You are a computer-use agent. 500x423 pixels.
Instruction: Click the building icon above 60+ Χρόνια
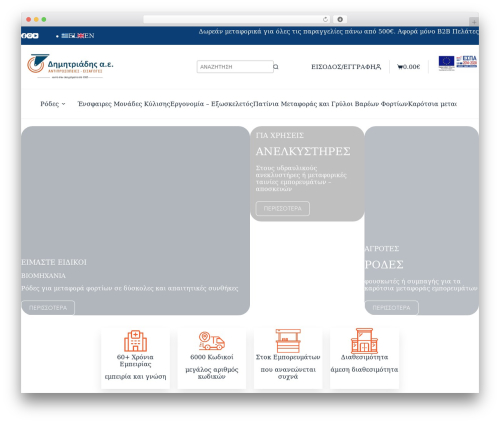[135, 341]
